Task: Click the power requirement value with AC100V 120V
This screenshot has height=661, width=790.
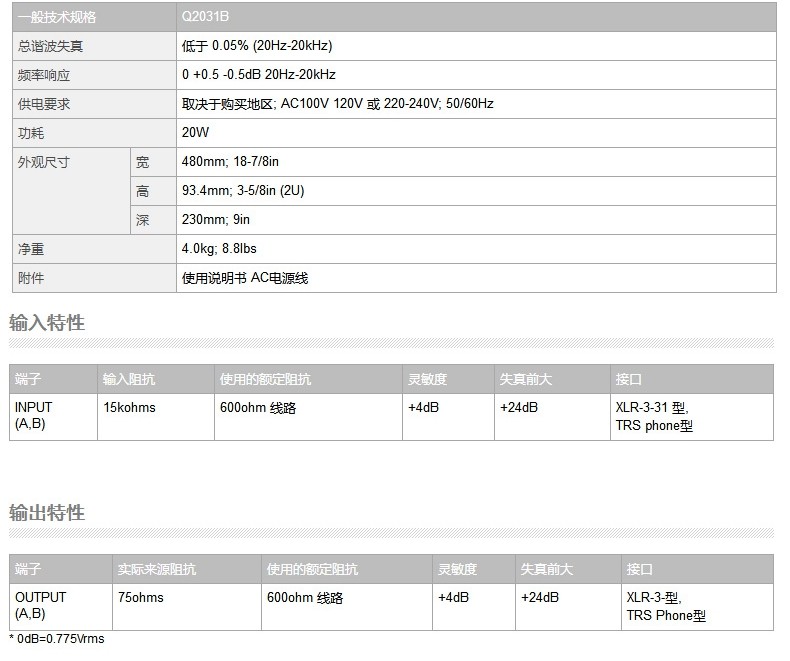Action: (x=338, y=104)
